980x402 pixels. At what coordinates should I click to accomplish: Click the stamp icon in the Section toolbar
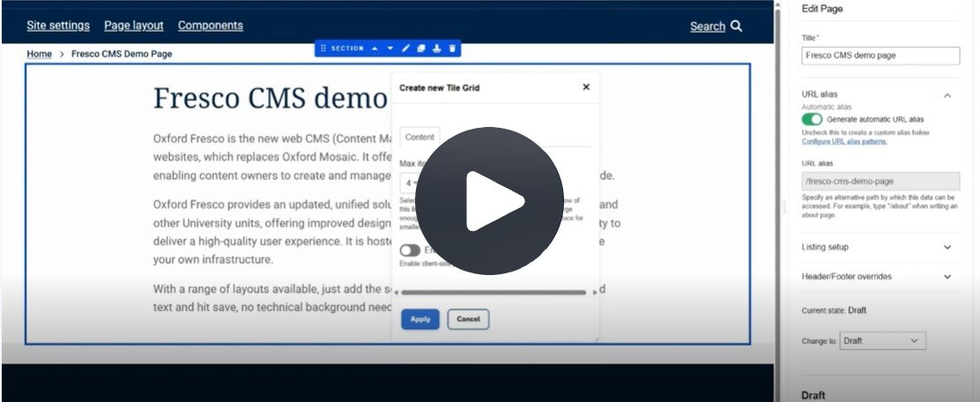(437, 48)
